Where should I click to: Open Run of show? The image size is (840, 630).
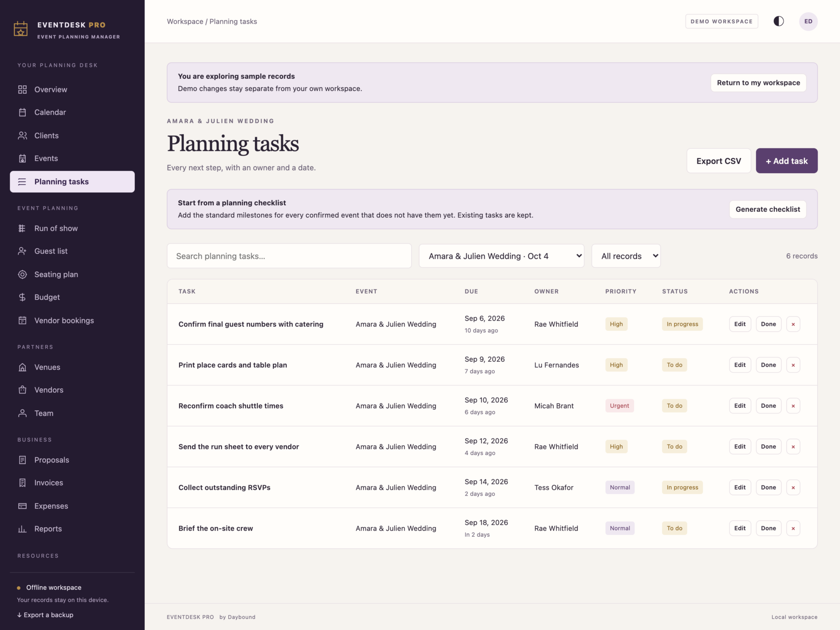72,228
